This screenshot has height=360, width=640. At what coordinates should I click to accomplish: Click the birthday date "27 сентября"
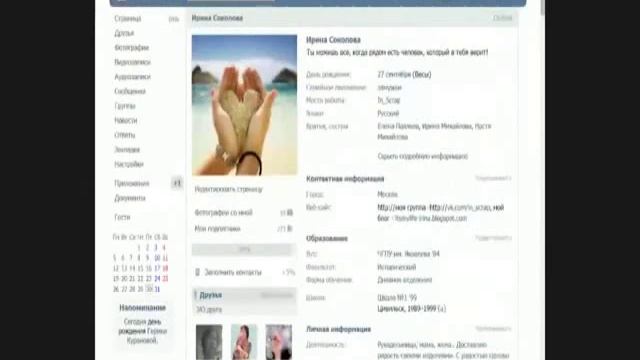pos(394,75)
